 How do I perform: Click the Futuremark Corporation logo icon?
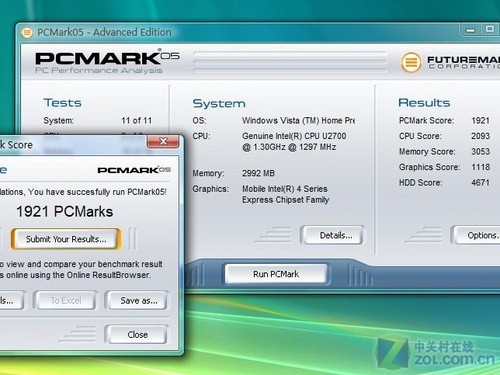pos(411,62)
